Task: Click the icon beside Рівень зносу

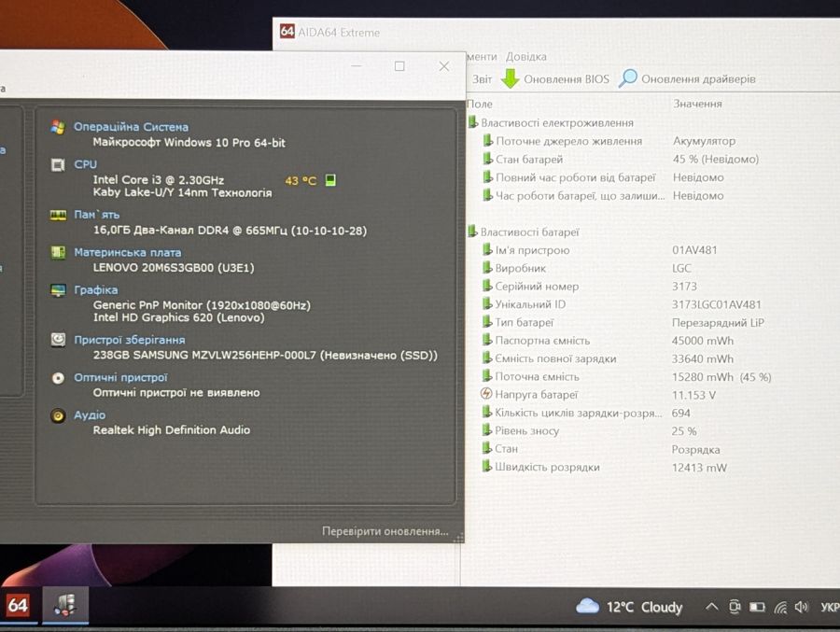Action: tap(486, 430)
